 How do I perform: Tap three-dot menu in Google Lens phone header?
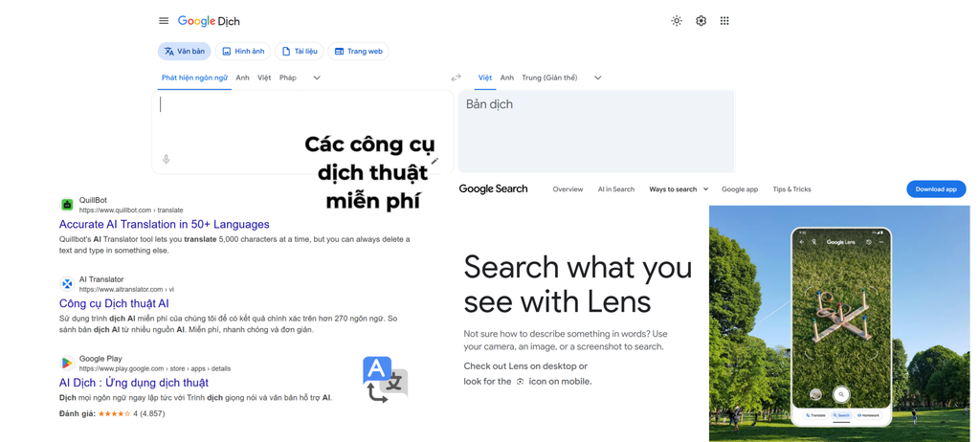(x=881, y=242)
